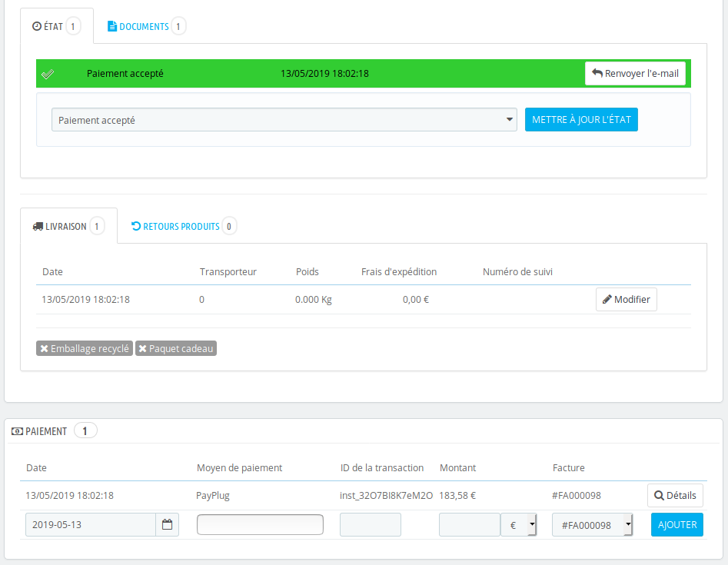The width and height of the screenshot is (728, 565).
Task: Click the X icon on Paquet cadeau badge
Action: 143,349
